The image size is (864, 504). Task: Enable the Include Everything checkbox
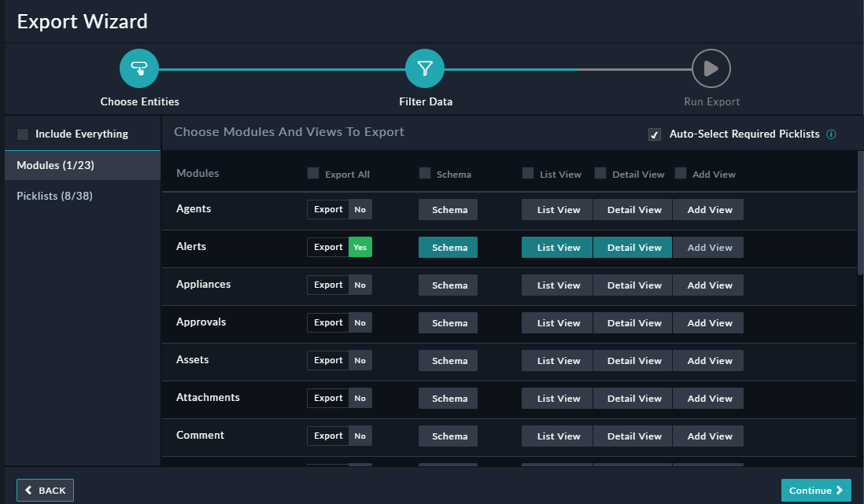point(22,134)
